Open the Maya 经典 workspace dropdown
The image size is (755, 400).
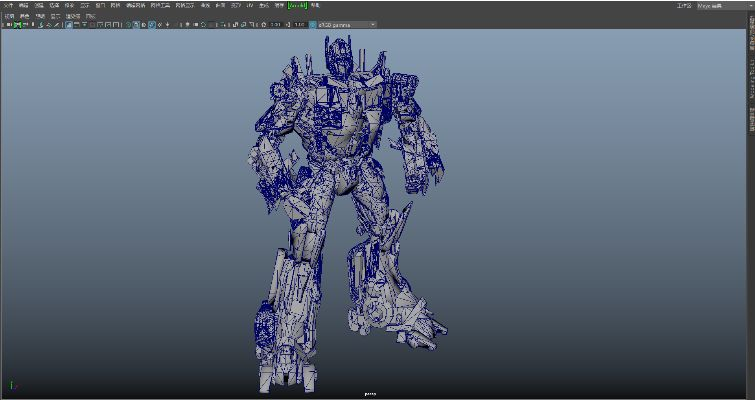click(724, 5)
